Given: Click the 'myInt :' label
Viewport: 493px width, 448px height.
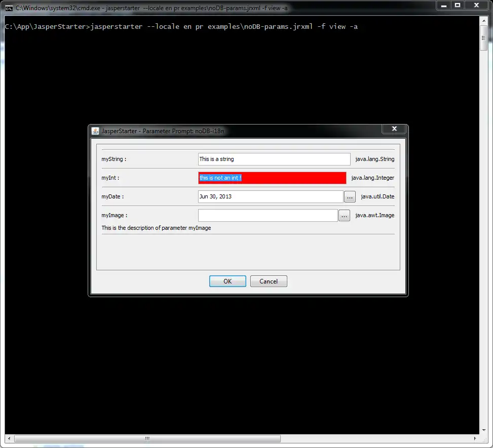Looking at the screenshot, I should (x=110, y=178).
